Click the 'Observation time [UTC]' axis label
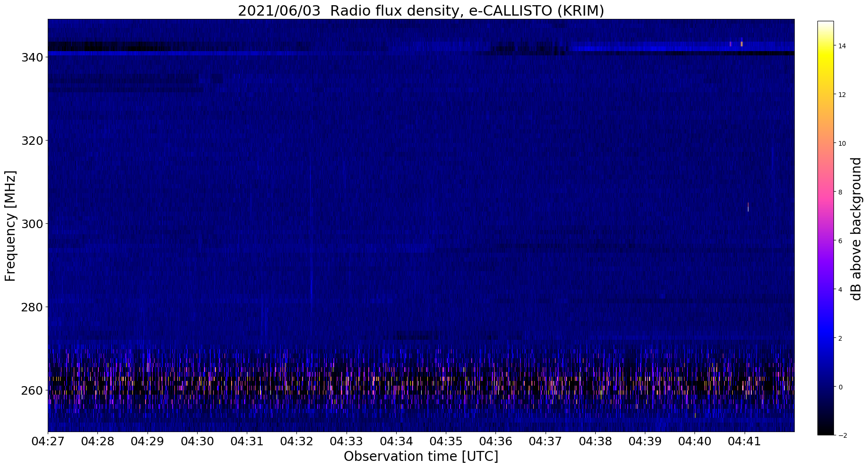Viewport: 868px width, 468px height. point(421,457)
